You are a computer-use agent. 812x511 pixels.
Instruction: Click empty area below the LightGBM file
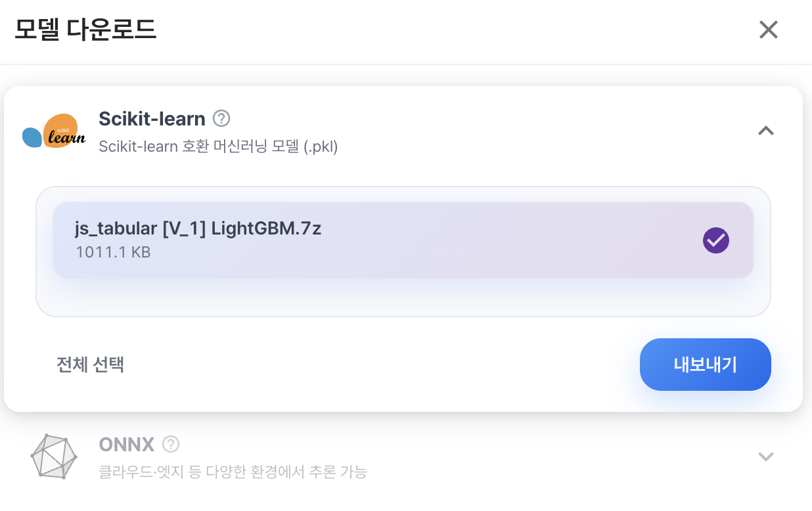click(x=403, y=298)
